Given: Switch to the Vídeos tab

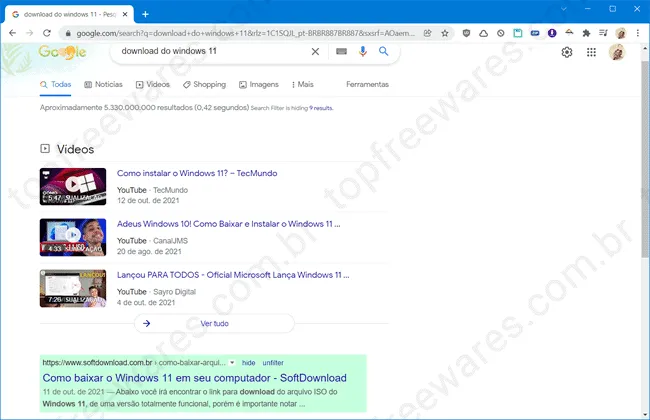Looking at the screenshot, I should (153, 85).
